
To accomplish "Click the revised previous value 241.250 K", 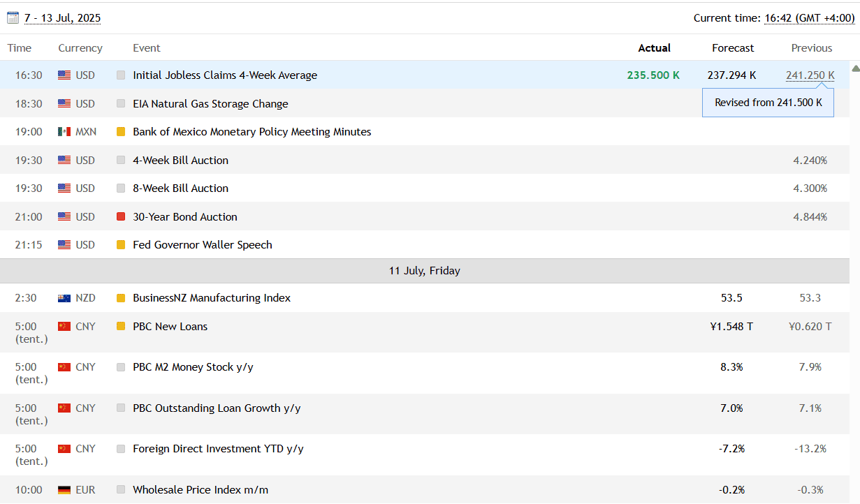I will pyautogui.click(x=810, y=75).
